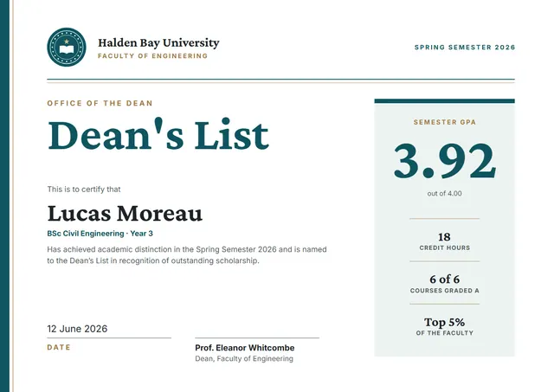Click the 'Has achieved academic distinction' paragraph

(187, 255)
